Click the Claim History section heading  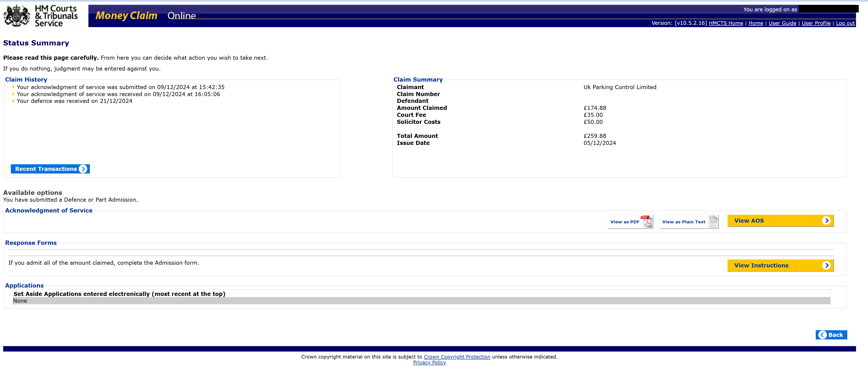click(x=26, y=80)
